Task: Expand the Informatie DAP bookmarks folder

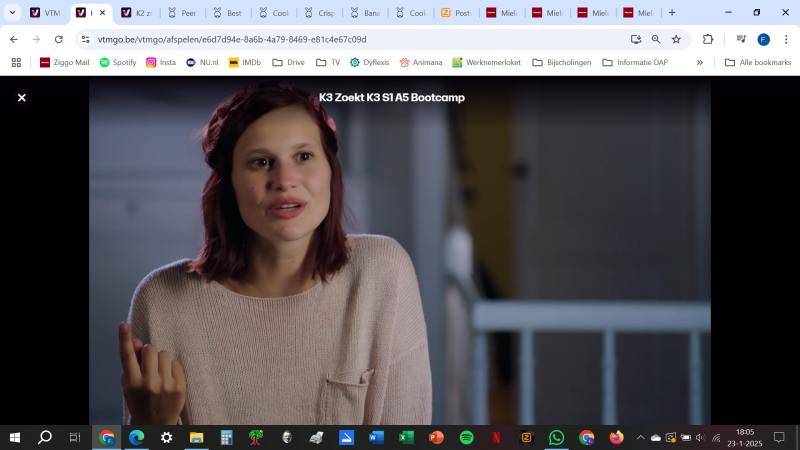Action: tap(635, 62)
